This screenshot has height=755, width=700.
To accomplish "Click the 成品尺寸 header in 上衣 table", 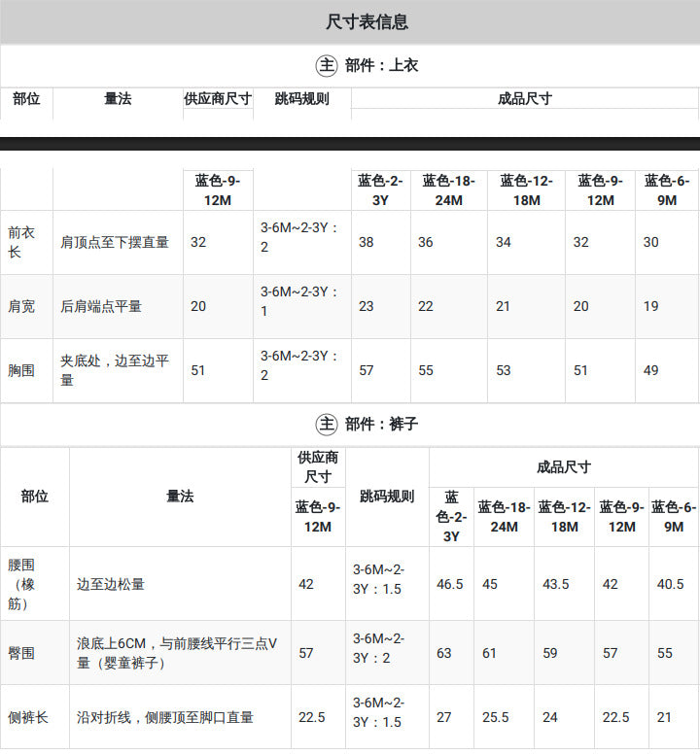I will tap(525, 99).
